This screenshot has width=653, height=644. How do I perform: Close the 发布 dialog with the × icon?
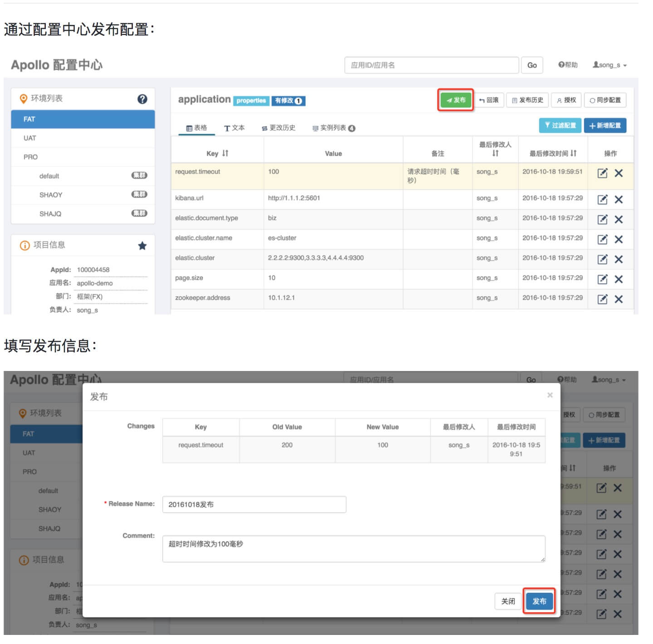coord(550,395)
